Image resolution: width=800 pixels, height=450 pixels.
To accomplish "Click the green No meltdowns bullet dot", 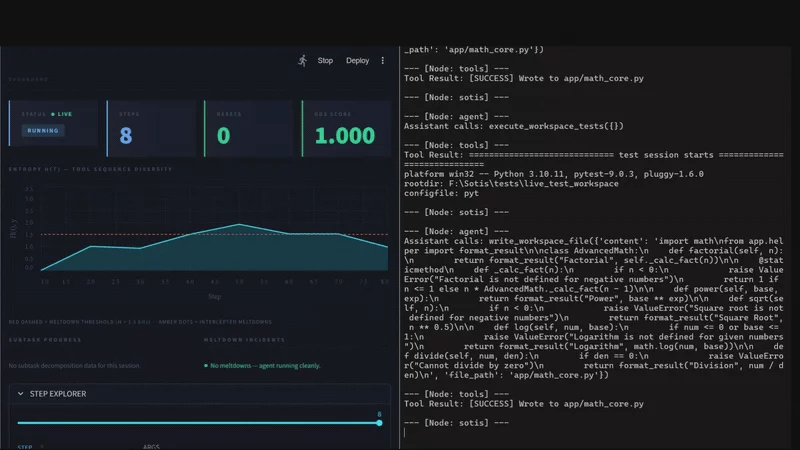I will [x=206, y=366].
